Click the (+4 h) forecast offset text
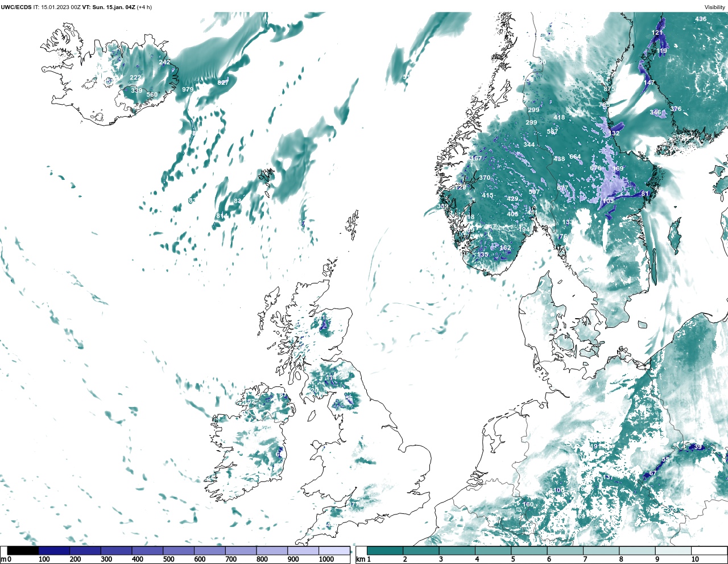Screen dimensions: 728x564 click(x=144, y=7)
